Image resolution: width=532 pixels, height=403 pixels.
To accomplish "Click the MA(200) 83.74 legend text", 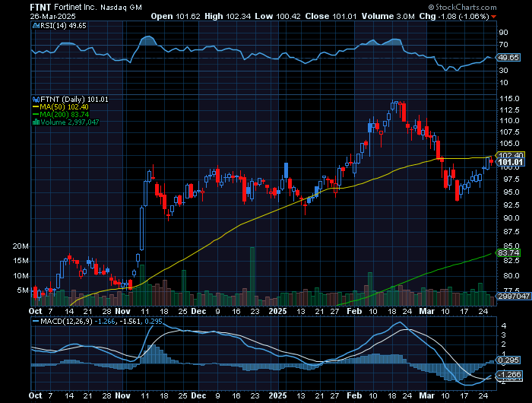I will tap(65, 114).
